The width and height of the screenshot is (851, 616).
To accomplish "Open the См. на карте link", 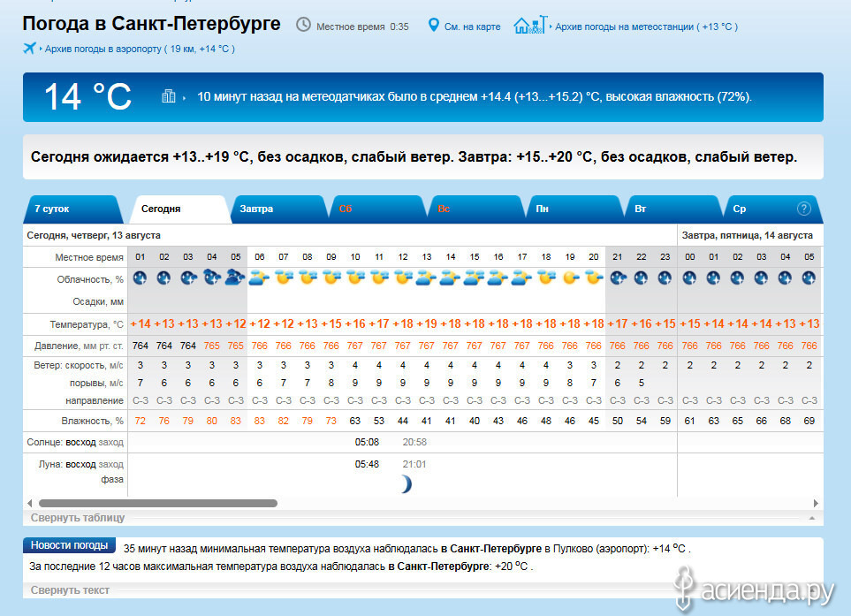I will [472, 27].
